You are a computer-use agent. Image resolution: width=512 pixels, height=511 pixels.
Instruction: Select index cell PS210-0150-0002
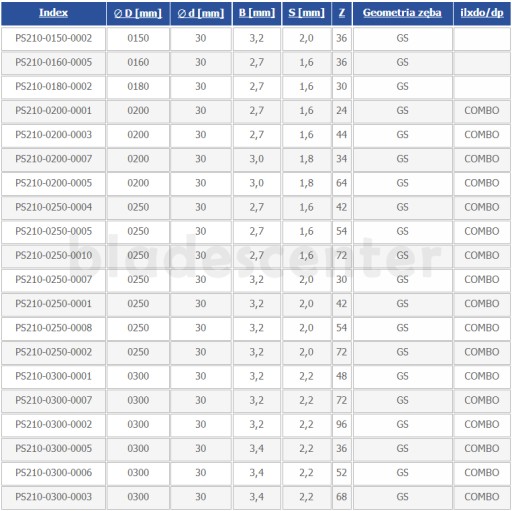click(53, 38)
